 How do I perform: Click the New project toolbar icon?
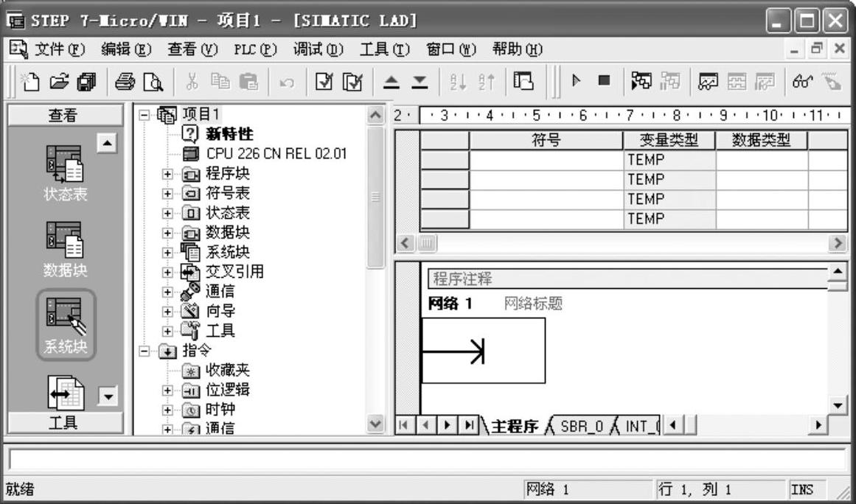tap(30, 82)
